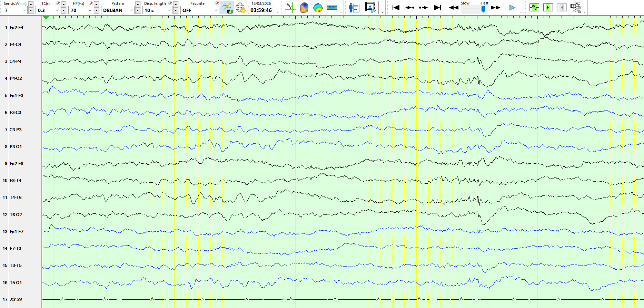Open the HF(Hz) filter dropdown
This screenshot has width=644, height=308.
pyautogui.click(x=80, y=10)
